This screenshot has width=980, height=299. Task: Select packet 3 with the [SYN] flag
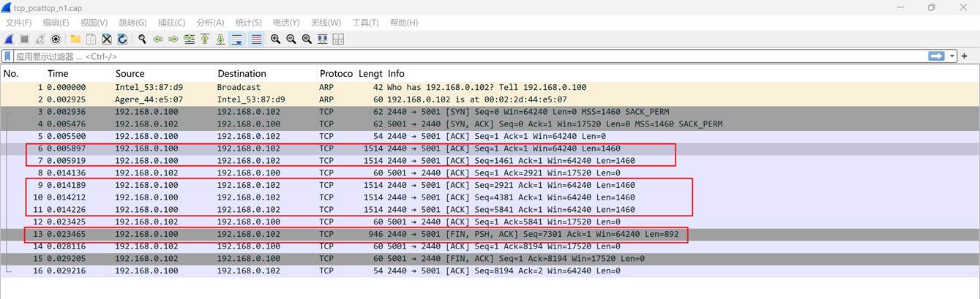(x=489, y=112)
